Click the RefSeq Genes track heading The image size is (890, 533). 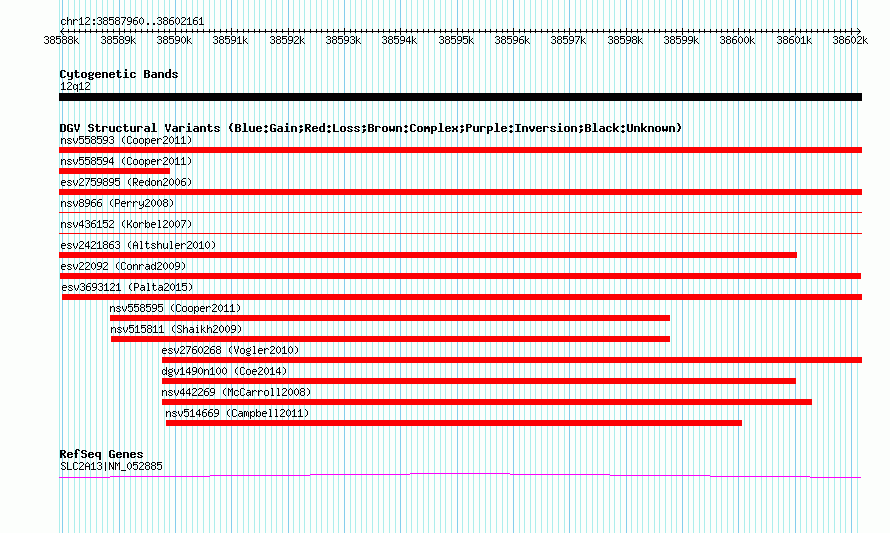coord(102,454)
